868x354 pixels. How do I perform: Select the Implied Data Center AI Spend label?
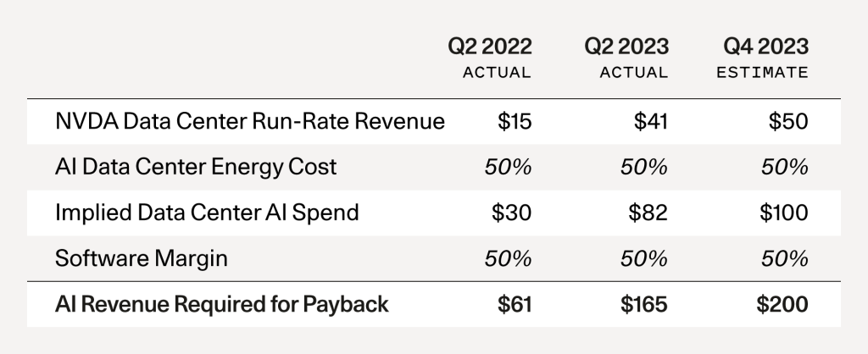(207, 213)
